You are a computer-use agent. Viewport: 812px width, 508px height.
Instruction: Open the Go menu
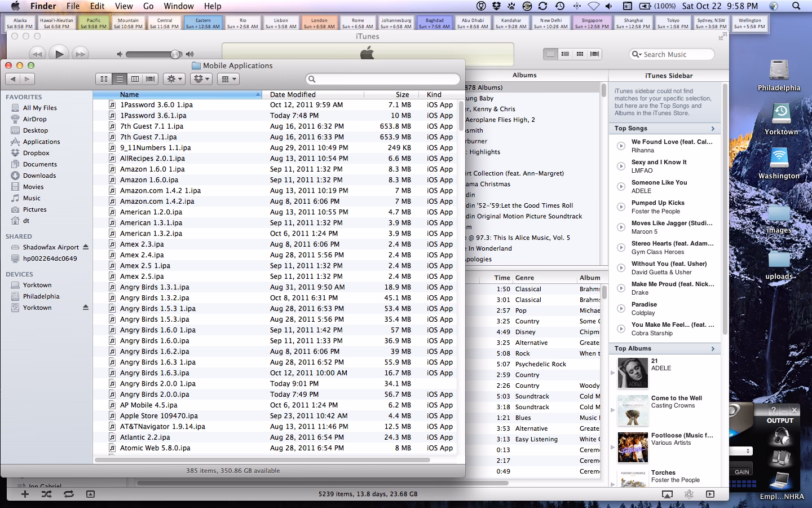(x=148, y=6)
